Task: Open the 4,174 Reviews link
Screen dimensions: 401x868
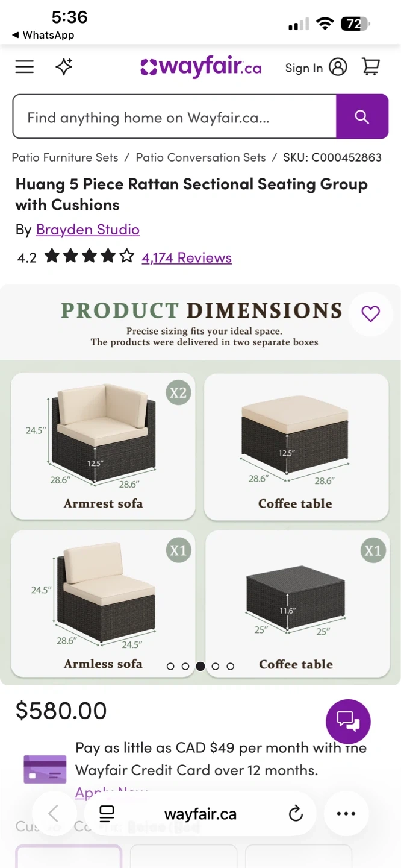Action: pyautogui.click(x=187, y=258)
